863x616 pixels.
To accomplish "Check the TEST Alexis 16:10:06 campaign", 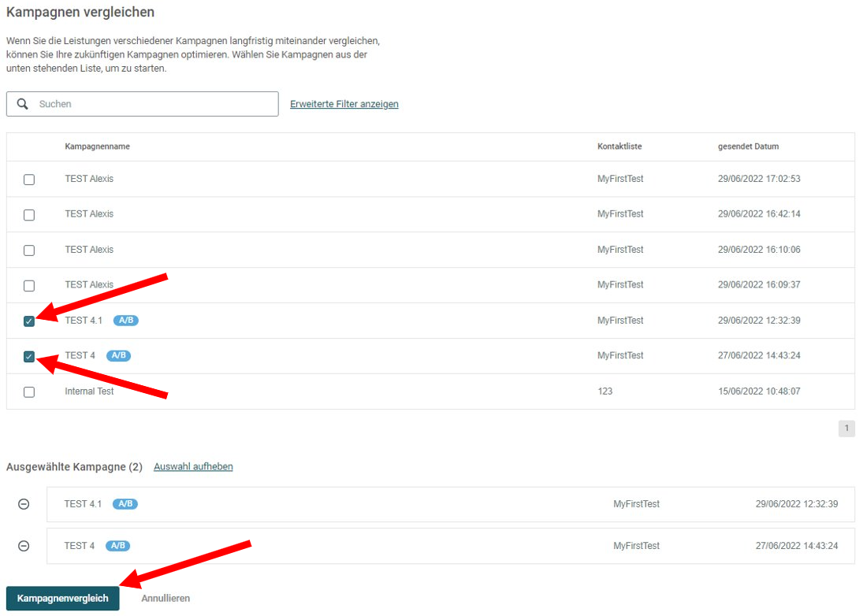I will tap(29, 250).
